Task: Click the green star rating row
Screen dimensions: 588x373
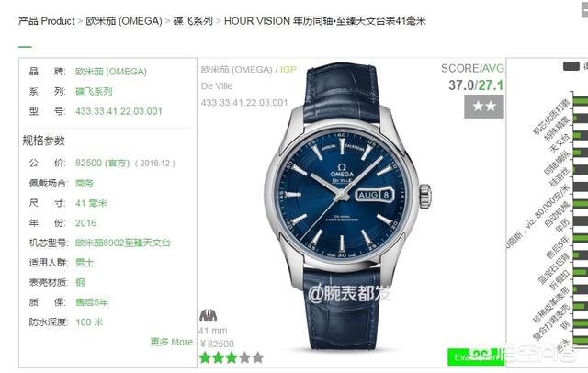Action: tap(232, 357)
